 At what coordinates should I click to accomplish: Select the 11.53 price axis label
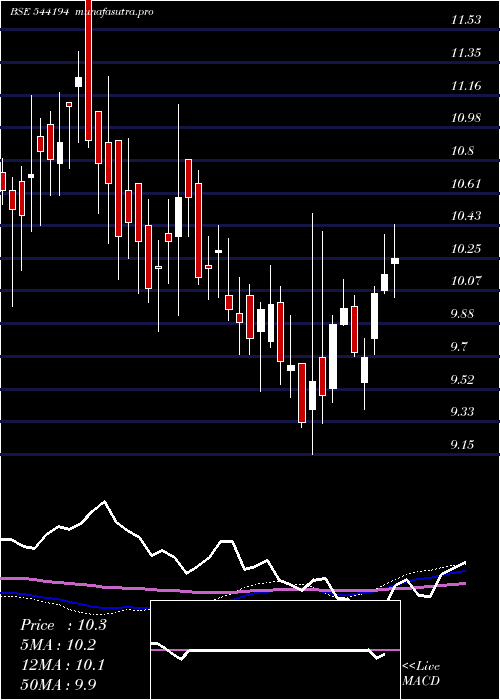(466, 20)
